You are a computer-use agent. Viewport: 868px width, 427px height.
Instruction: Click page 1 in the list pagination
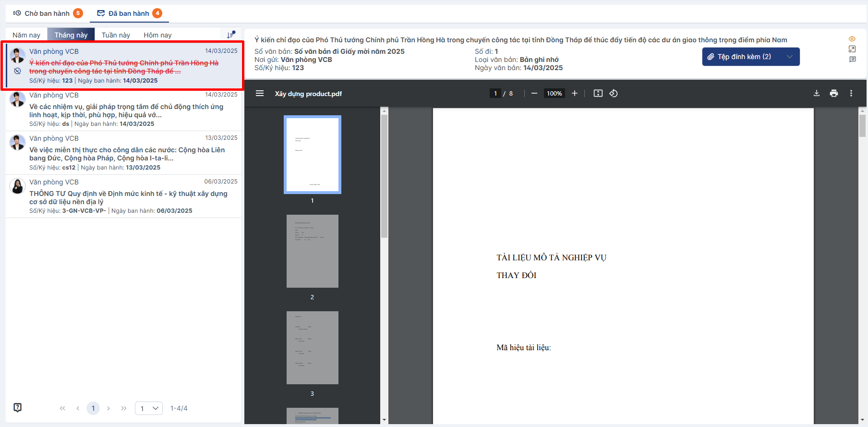pyautogui.click(x=93, y=408)
